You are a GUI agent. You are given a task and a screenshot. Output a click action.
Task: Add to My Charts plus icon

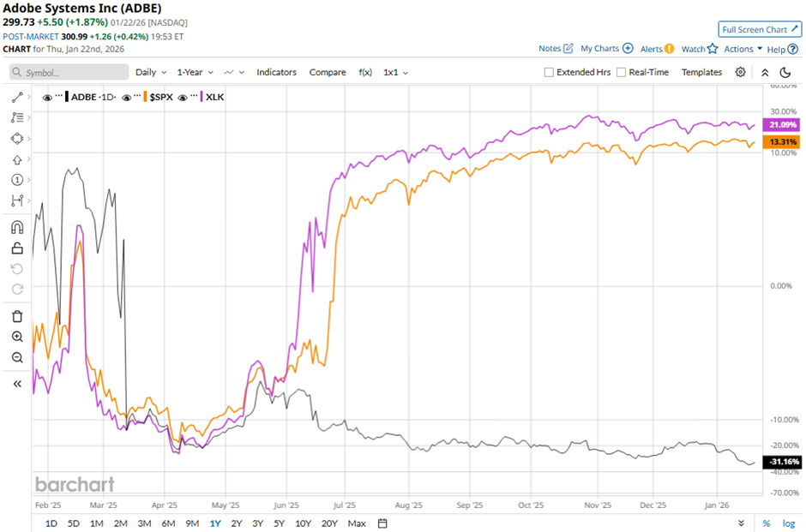click(628, 48)
